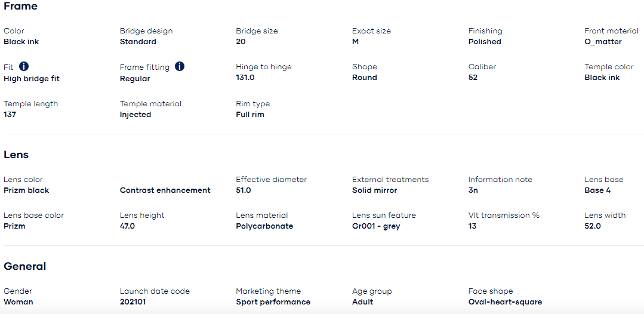Click the Full rim type value
Image resolution: width=644 pixels, height=314 pixels.
[250, 114]
